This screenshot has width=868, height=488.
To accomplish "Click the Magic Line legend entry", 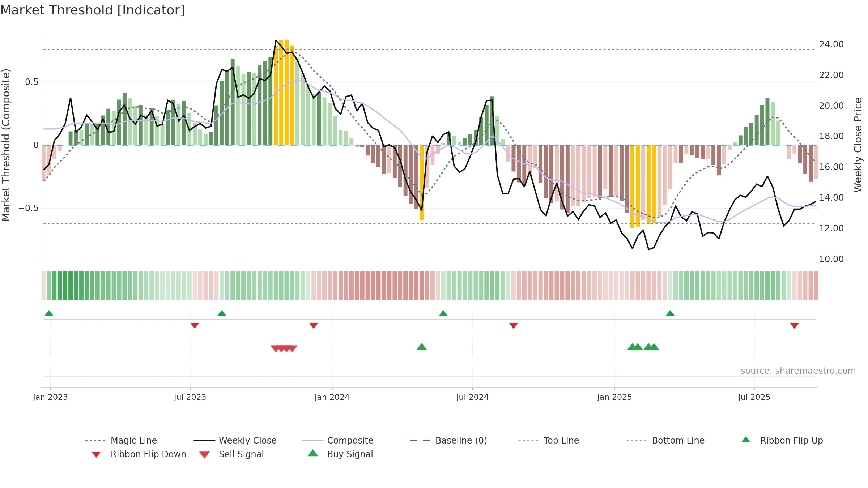I will point(121,440).
